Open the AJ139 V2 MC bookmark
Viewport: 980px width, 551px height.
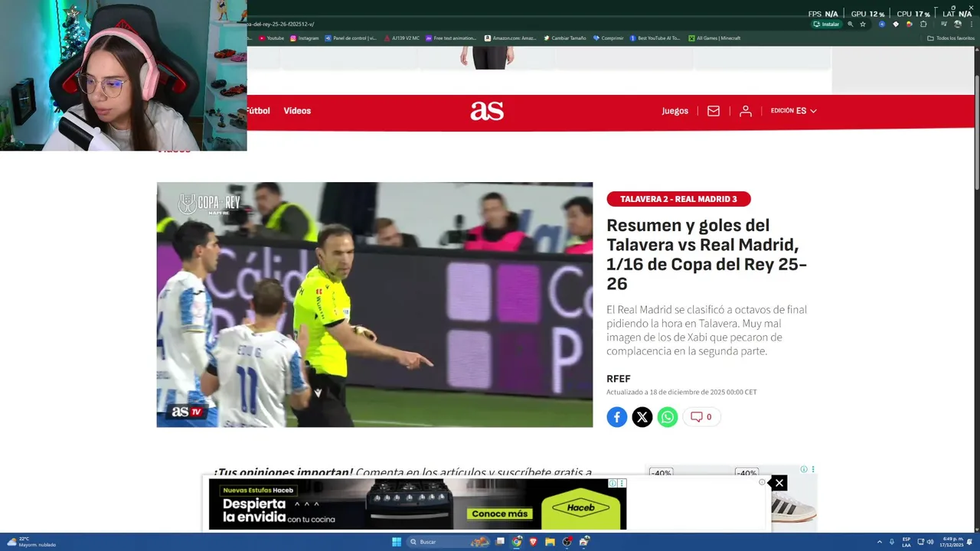[x=402, y=38]
